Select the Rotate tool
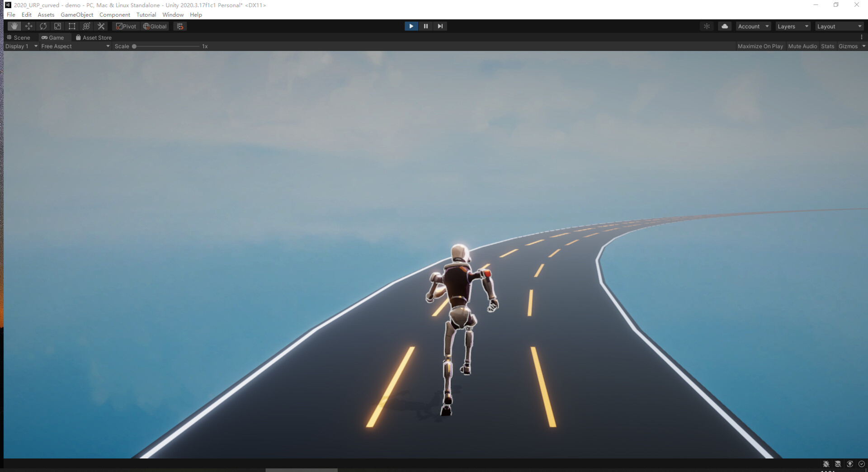Screen dimensions: 868x472 [43, 26]
